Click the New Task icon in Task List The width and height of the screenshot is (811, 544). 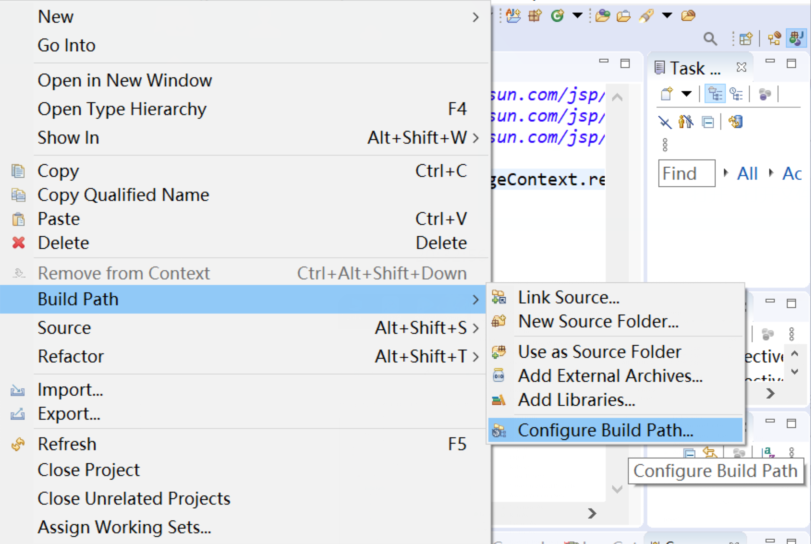(x=667, y=94)
